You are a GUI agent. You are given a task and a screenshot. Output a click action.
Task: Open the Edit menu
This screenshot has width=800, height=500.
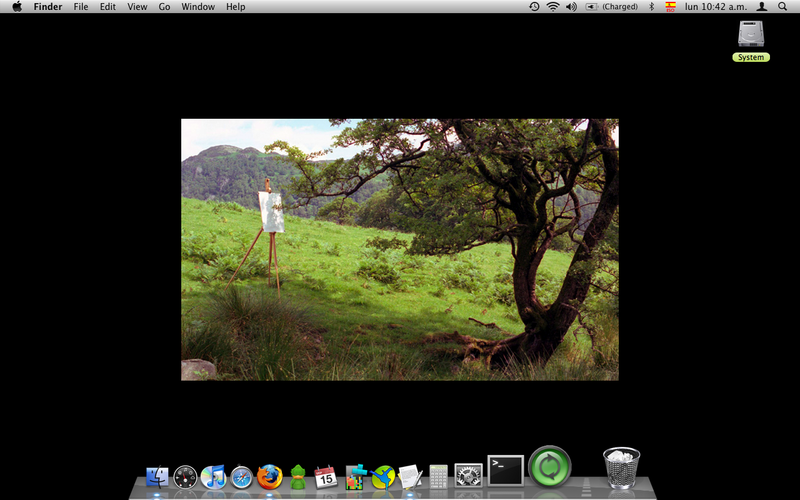[x=108, y=7]
